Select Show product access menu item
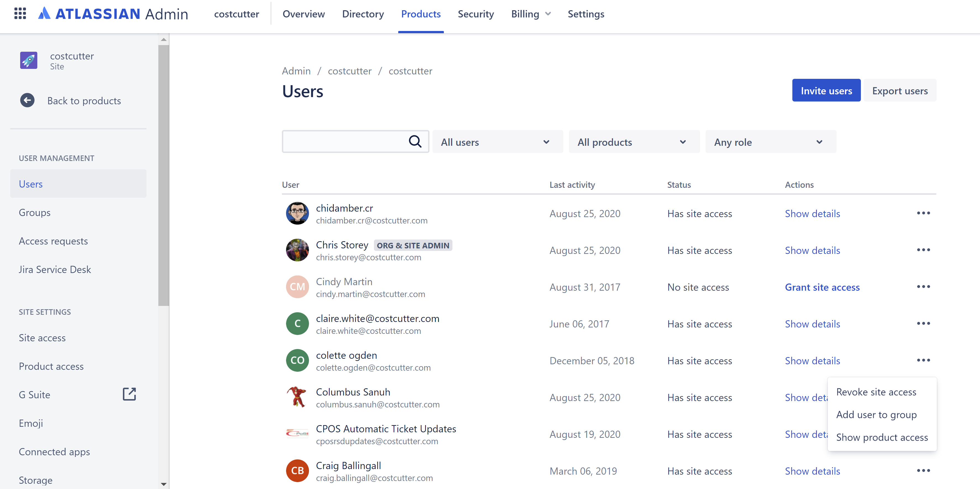The width and height of the screenshot is (980, 489). click(882, 437)
